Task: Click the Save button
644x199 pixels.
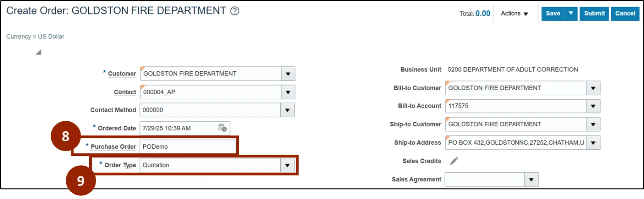Action: 553,14
